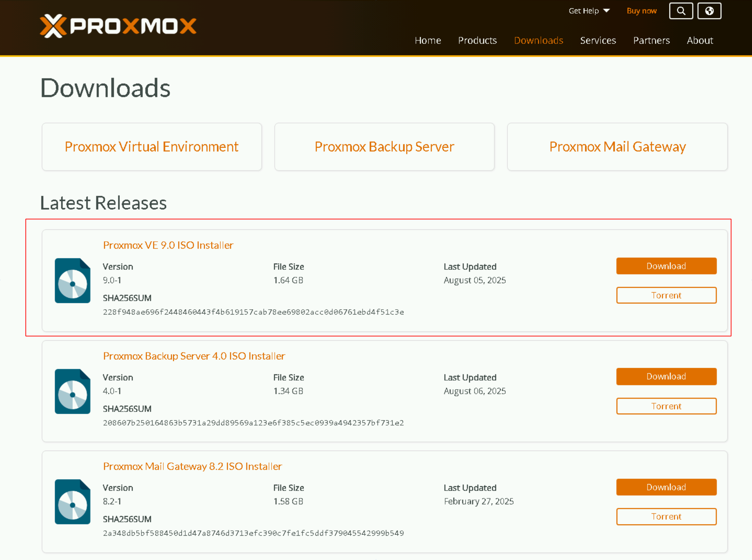The image size is (752, 560).
Task: Open the Proxmox Backup Server 4.0 ISO Installer link
Action: tap(194, 356)
